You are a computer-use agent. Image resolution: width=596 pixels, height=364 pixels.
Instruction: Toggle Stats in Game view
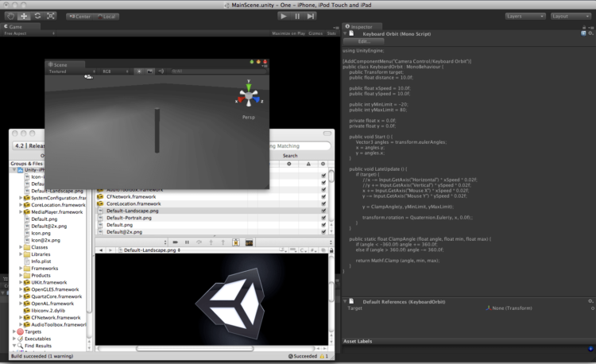click(331, 33)
